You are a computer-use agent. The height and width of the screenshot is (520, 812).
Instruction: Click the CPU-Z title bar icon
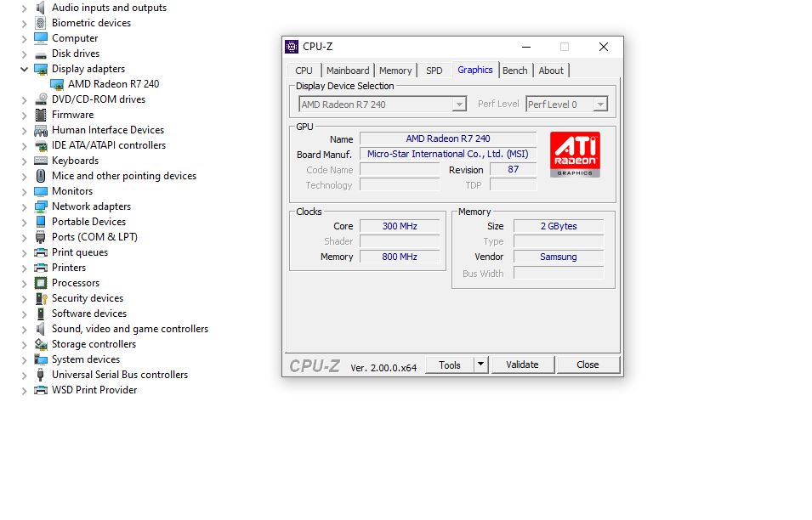(292, 47)
